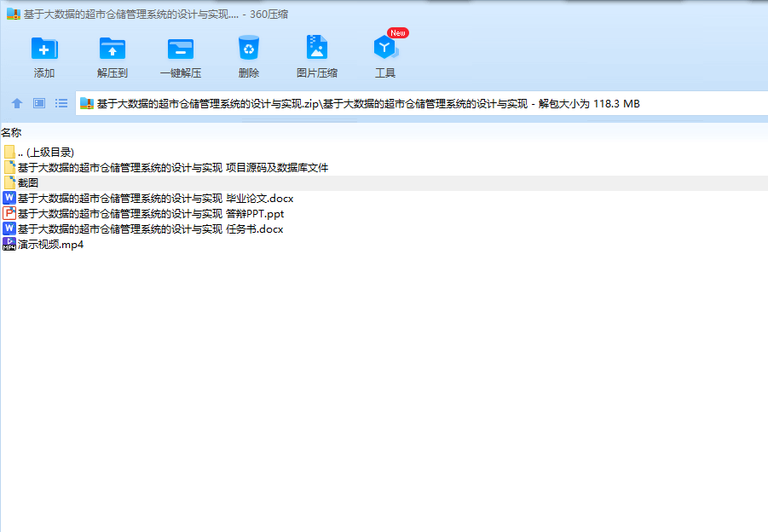Click the 删除 (Delete) recycle icon

click(249, 48)
